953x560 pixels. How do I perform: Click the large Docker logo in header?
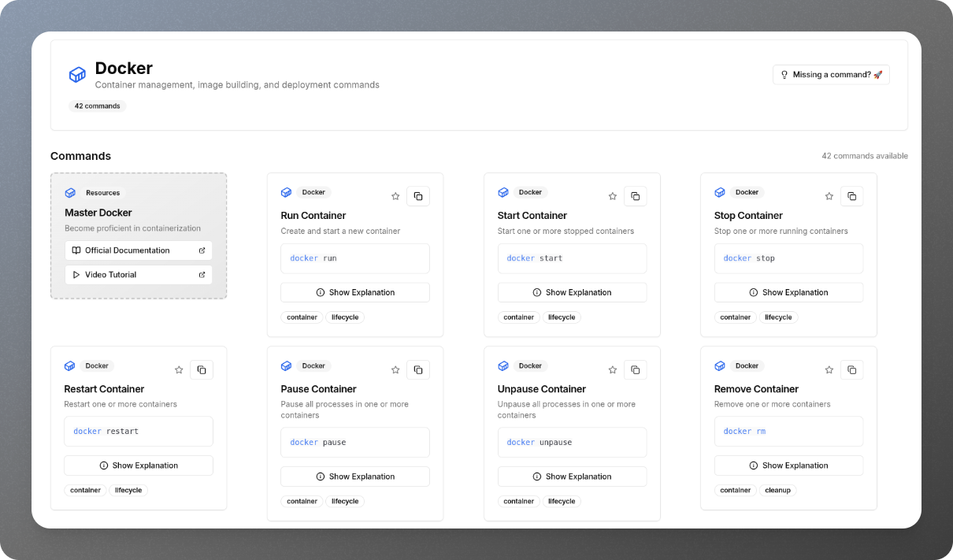tap(77, 75)
